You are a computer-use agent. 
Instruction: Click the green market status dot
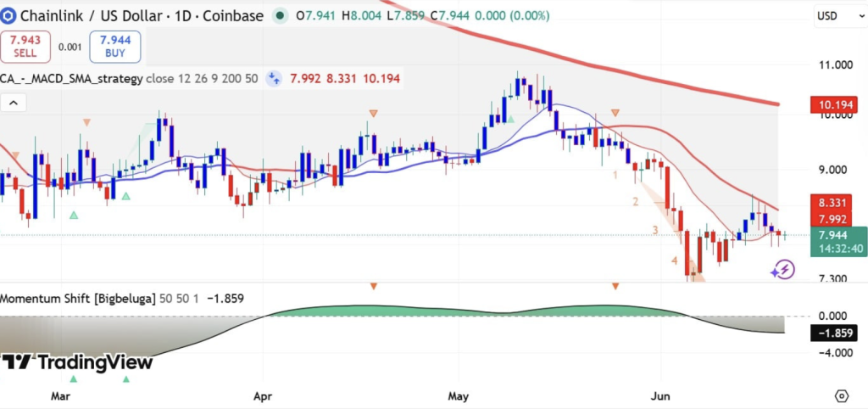281,15
